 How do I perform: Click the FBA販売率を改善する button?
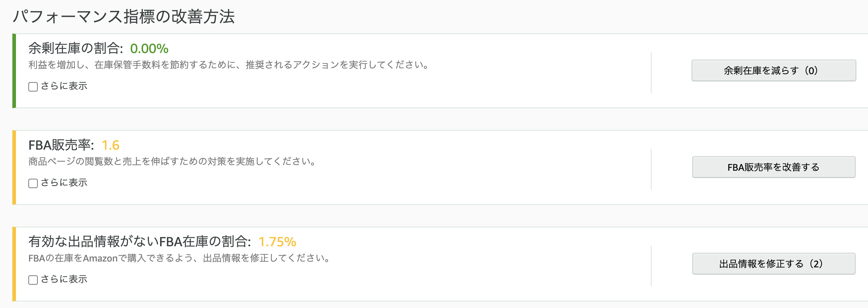774,167
